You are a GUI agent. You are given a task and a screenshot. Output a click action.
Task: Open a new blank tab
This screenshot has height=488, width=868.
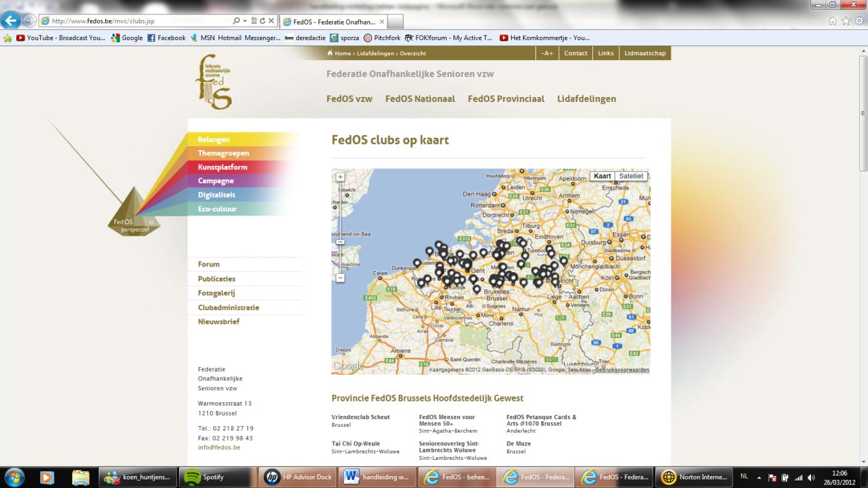point(396,21)
